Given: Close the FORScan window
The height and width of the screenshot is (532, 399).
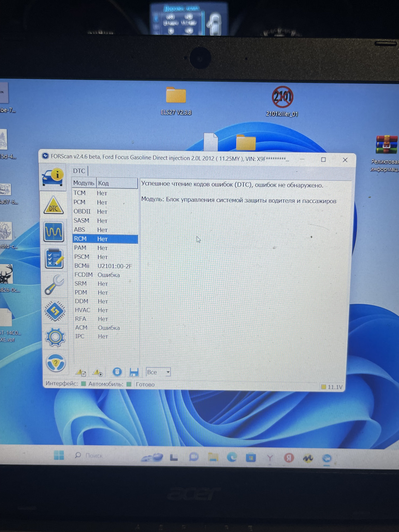Looking at the screenshot, I should point(345,160).
